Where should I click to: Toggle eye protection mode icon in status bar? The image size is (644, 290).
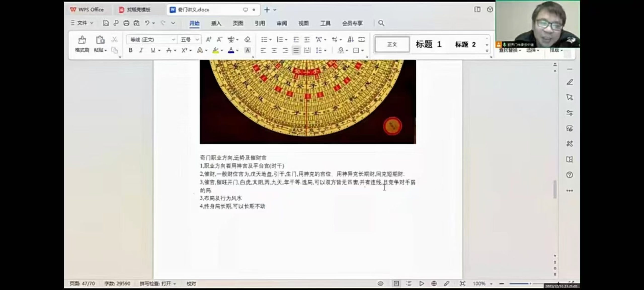[x=380, y=284]
